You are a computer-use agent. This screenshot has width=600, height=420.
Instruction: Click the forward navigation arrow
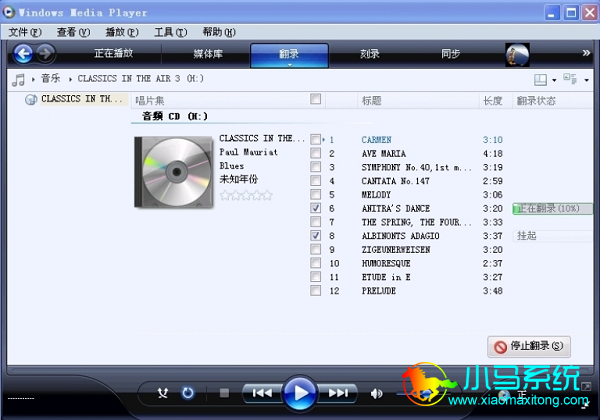click(46, 54)
